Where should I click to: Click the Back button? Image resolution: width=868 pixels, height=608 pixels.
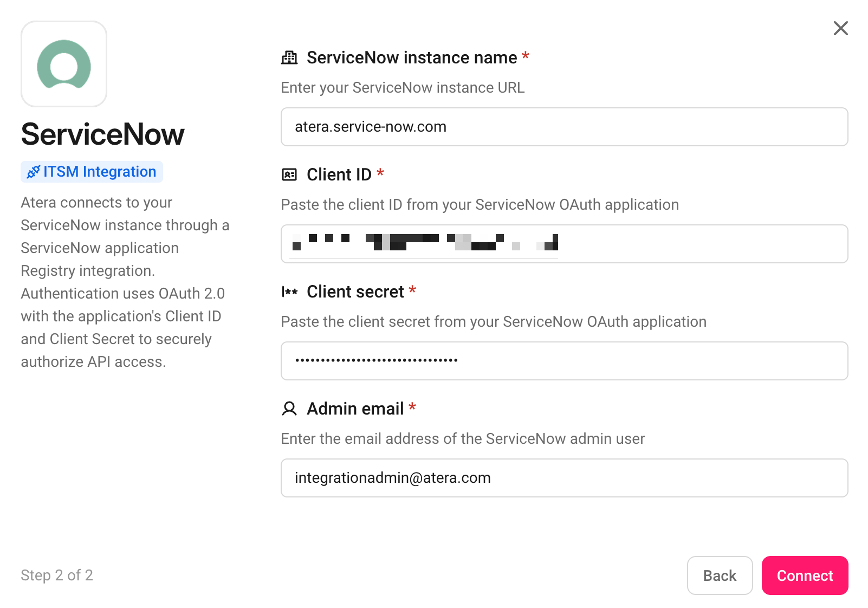click(720, 575)
